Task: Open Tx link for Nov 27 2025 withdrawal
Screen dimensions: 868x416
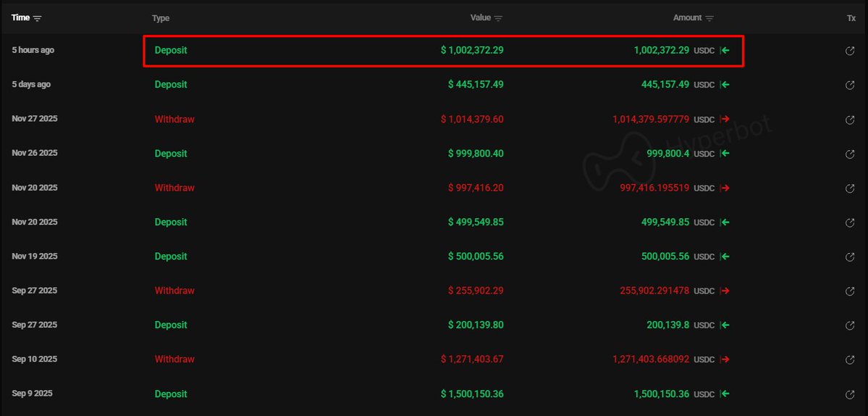Action: (x=850, y=120)
